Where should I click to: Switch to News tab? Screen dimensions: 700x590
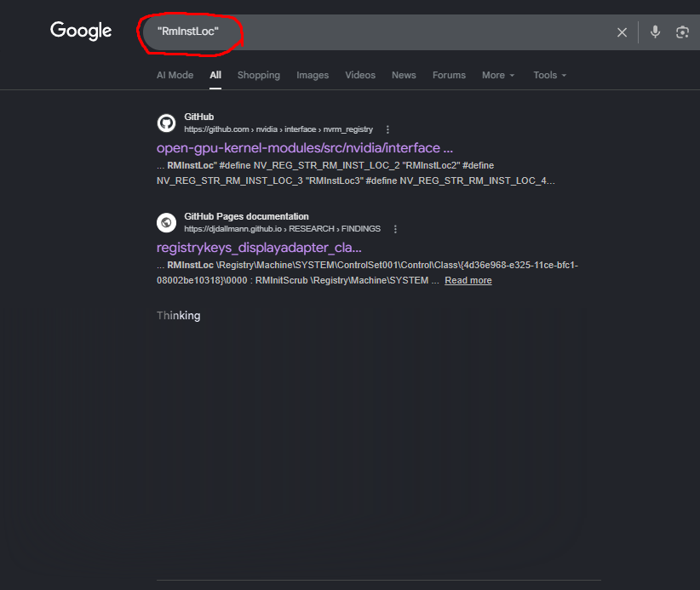[x=404, y=75]
